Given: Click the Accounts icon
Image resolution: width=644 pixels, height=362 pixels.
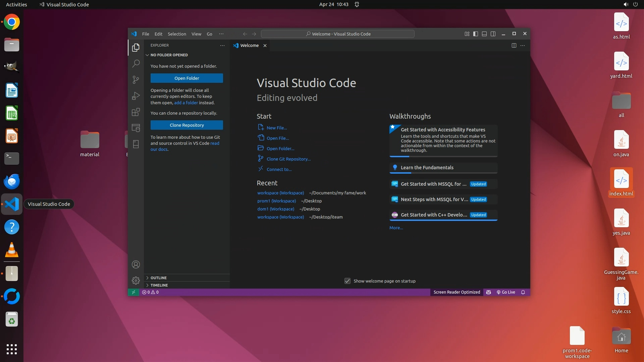Looking at the screenshot, I should (136, 264).
